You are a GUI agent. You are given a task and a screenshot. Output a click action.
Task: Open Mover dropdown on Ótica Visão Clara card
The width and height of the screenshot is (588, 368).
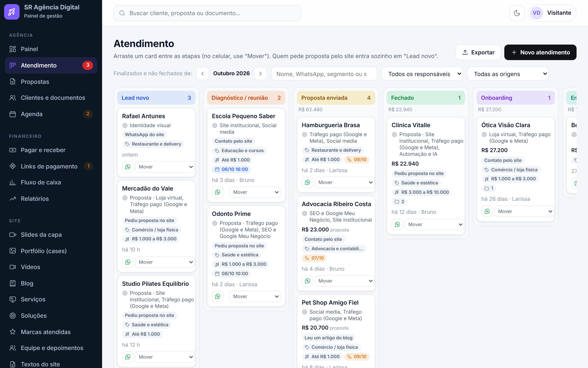coord(524,211)
